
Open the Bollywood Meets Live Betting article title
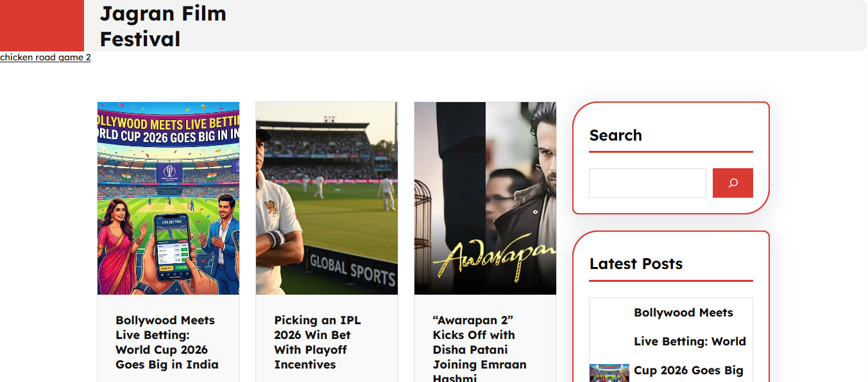click(167, 342)
